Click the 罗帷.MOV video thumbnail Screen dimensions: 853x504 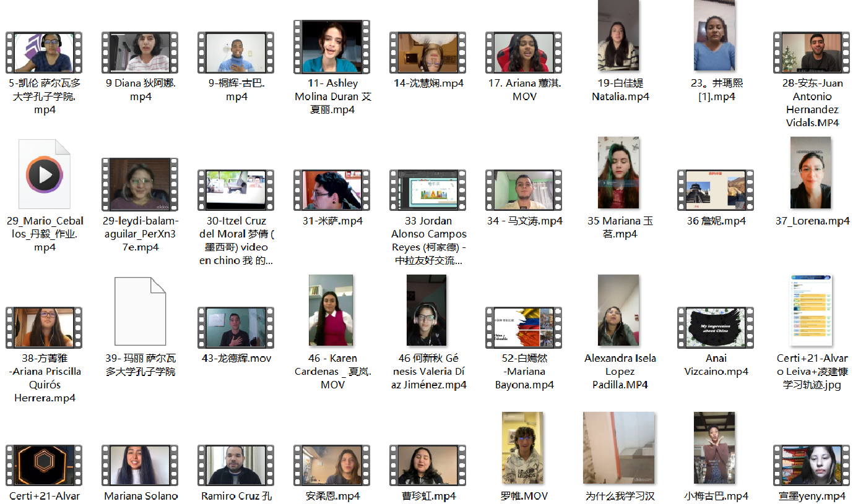click(523, 448)
